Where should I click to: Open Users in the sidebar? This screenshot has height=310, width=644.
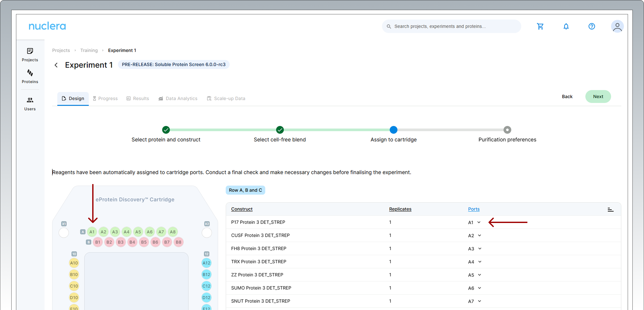(30, 104)
